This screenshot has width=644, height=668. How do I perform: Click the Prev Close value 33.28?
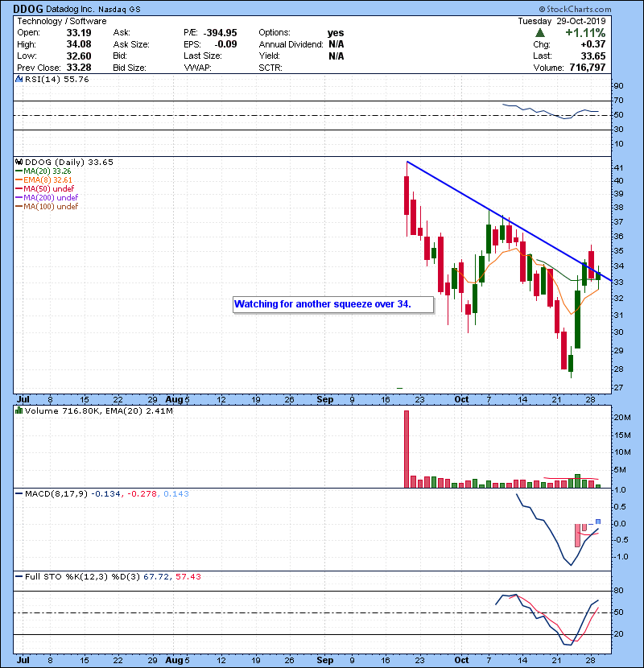click(78, 68)
